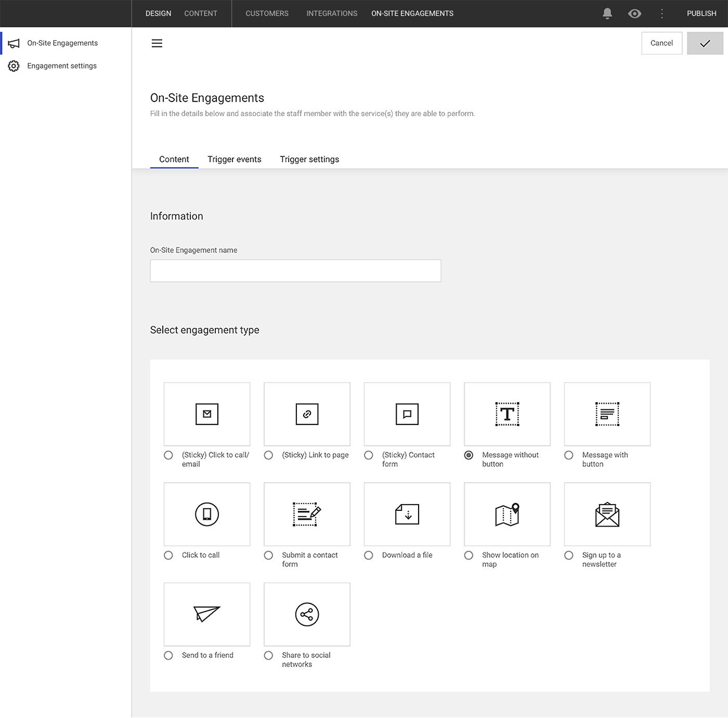Choose the (Sticky) Link to page radio button
728x718 pixels.
point(268,455)
